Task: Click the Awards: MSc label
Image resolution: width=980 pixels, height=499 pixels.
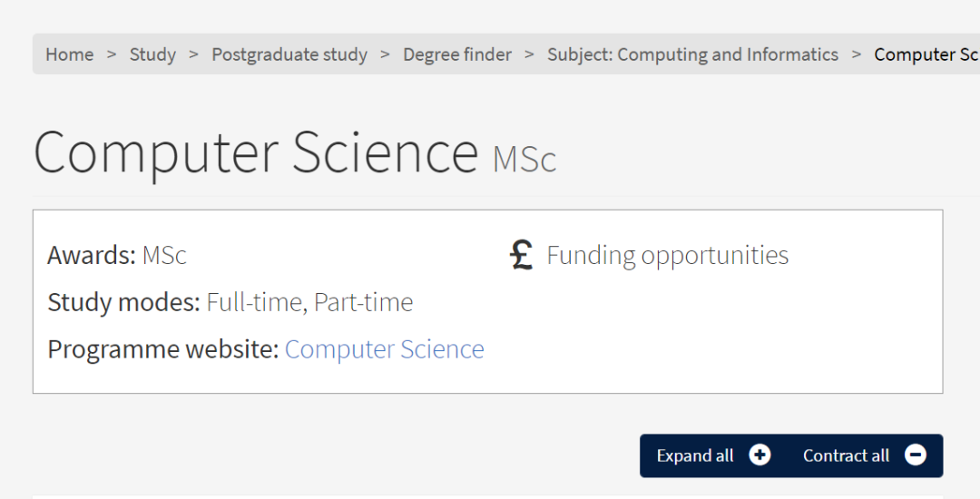Action: coord(117,255)
